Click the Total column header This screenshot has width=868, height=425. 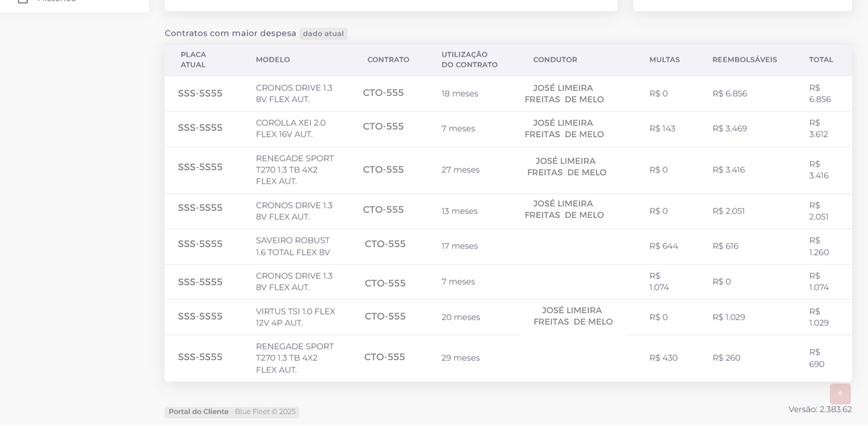coord(821,60)
